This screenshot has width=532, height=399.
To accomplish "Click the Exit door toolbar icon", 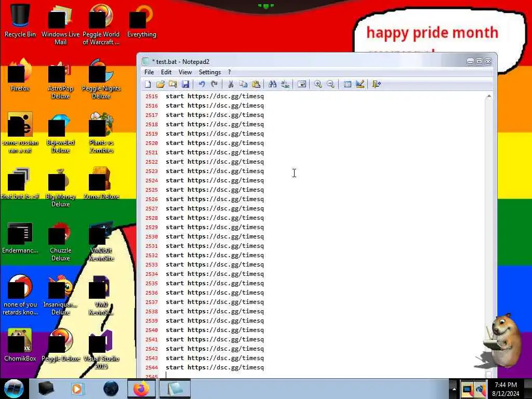I will [376, 84].
